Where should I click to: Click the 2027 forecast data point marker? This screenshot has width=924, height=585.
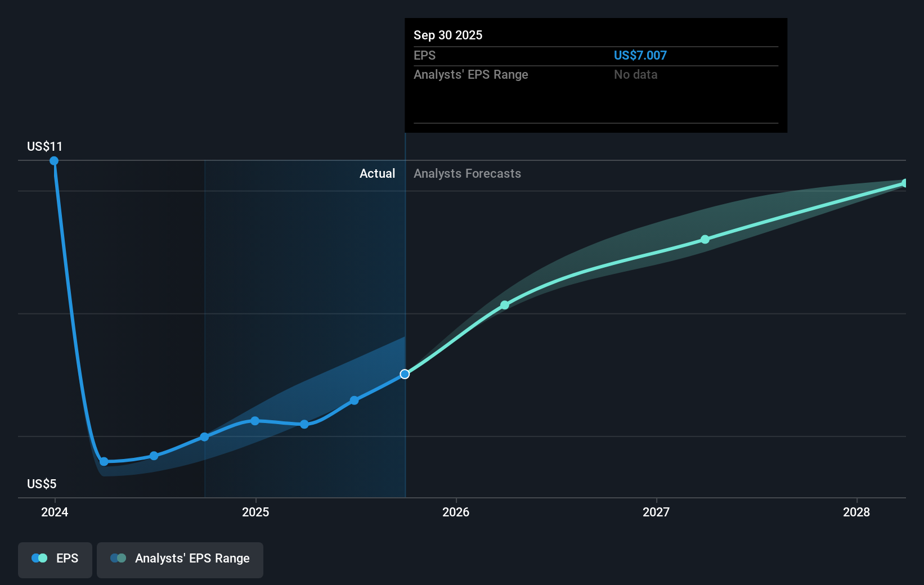(705, 239)
